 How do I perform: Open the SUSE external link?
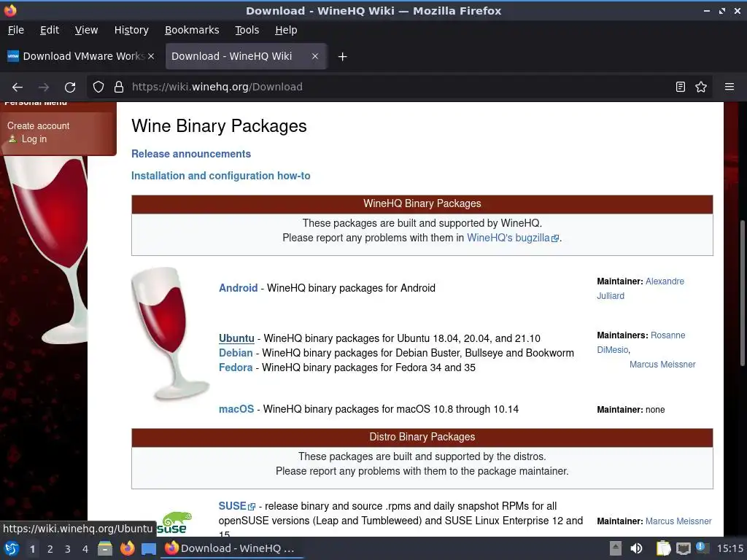pos(237,506)
